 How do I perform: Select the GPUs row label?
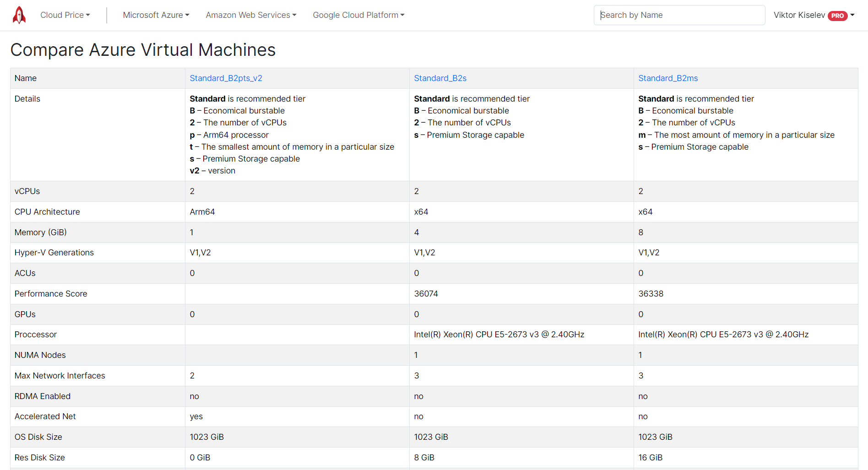25,314
